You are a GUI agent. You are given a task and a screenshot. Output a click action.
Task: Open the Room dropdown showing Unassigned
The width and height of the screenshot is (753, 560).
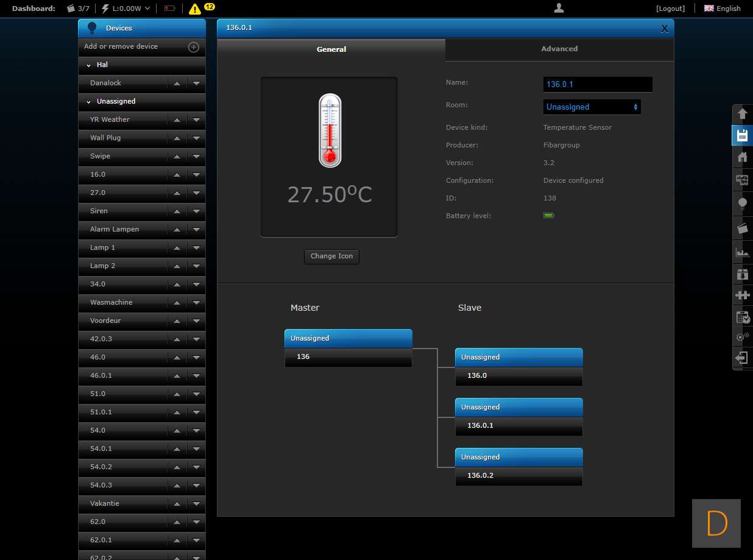click(x=592, y=107)
